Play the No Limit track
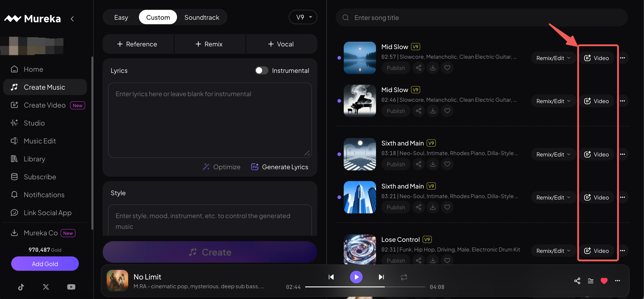644x299 pixels. [356, 277]
